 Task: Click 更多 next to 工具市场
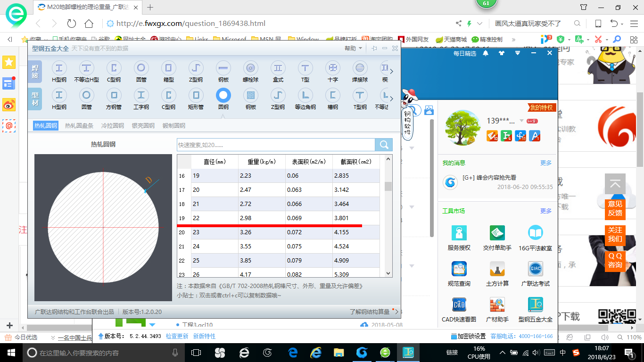[546, 211]
